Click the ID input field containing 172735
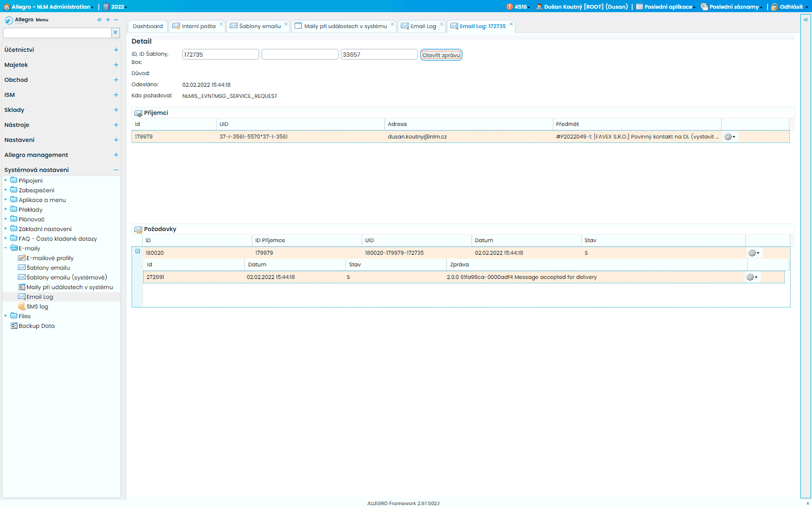The width and height of the screenshot is (812, 508). pyautogui.click(x=220, y=55)
